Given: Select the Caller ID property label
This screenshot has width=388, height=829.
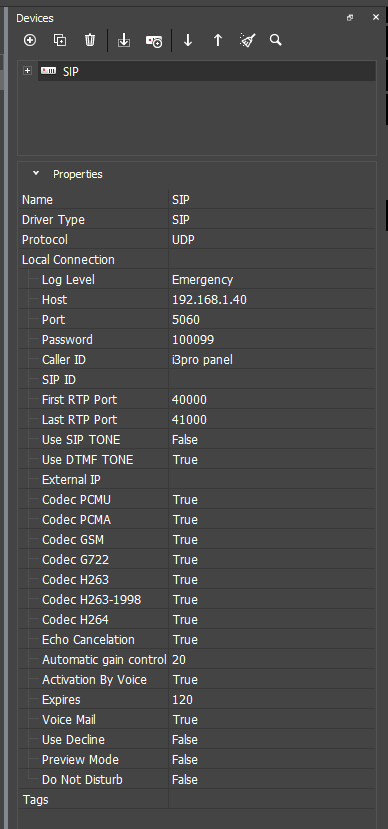Looking at the screenshot, I should (x=63, y=360).
